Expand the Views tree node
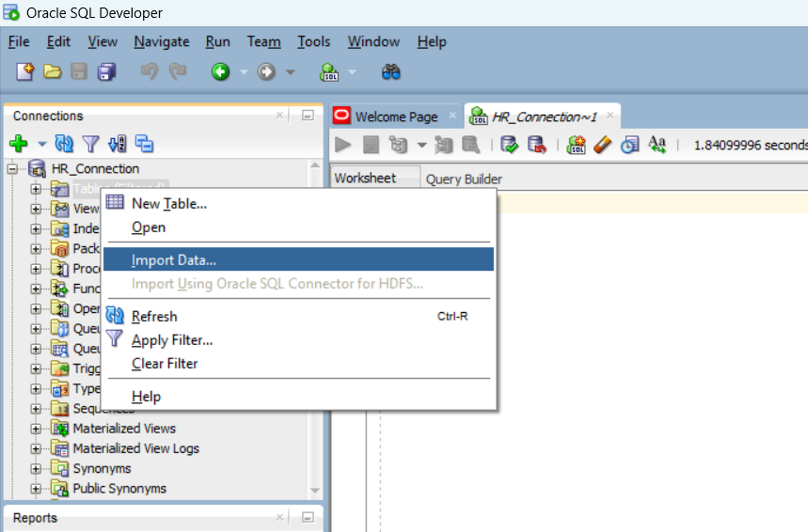The width and height of the screenshot is (808, 532). 36,209
